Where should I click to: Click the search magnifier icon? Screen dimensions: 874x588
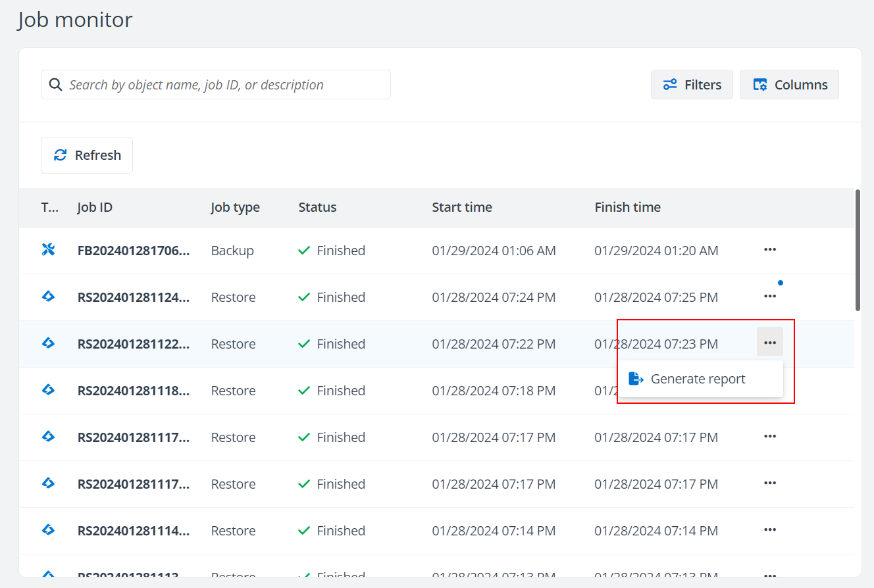(x=55, y=84)
